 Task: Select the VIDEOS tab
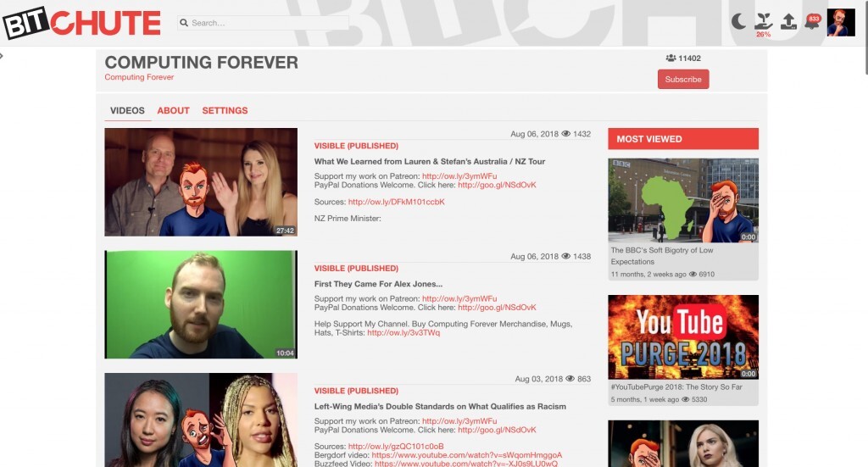(127, 110)
